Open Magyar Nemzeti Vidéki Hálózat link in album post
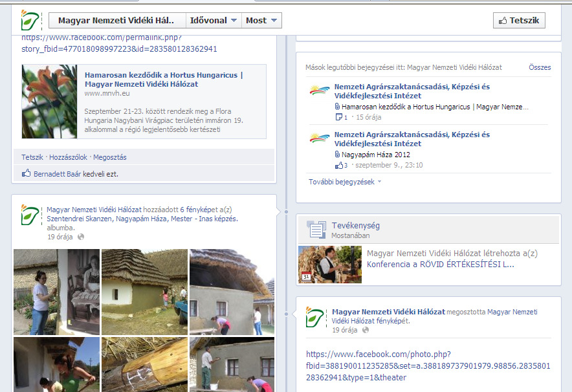The width and height of the screenshot is (572, 392). click(94, 210)
